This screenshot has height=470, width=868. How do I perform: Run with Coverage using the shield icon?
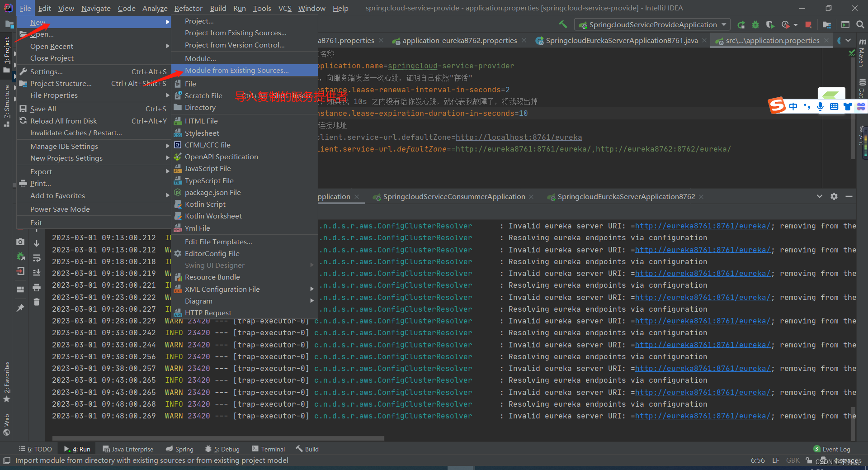coord(770,24)
